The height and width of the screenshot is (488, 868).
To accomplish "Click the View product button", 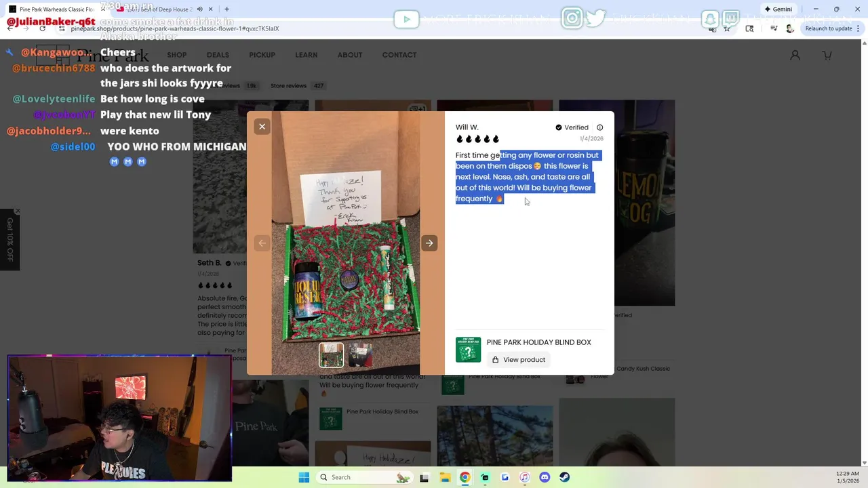I will (x=519, y=360).
